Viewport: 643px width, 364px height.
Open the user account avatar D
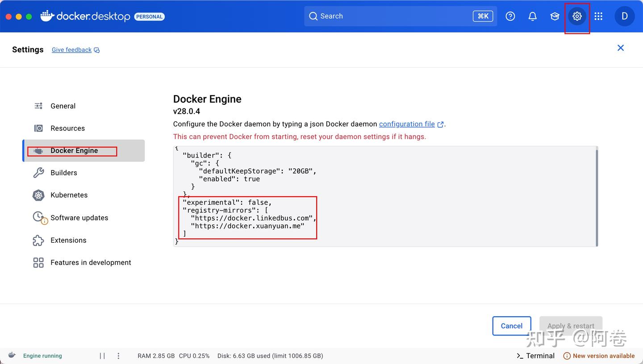click(x=625, y=17)
